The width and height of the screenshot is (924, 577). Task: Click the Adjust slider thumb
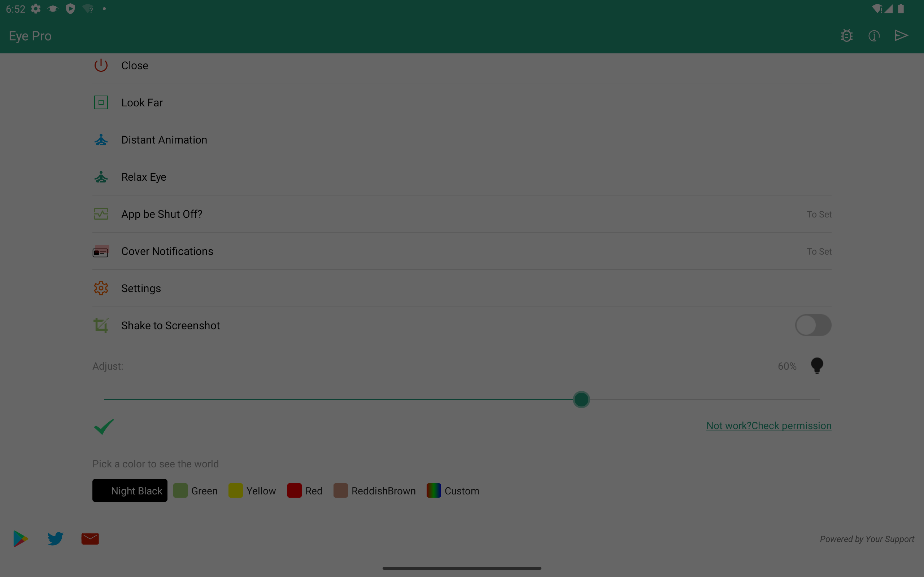pos(581,400)
